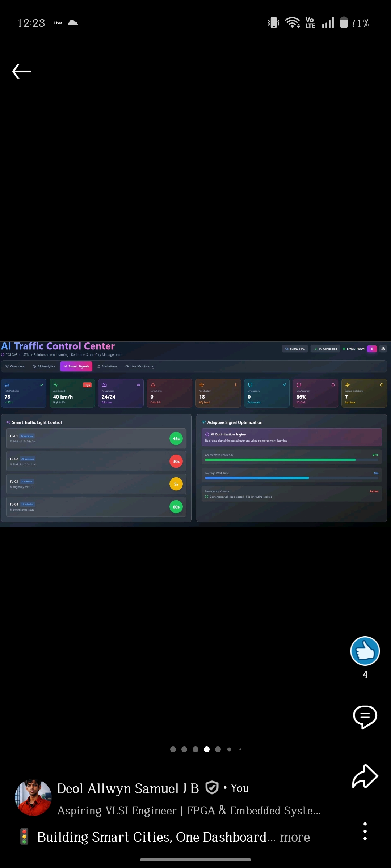
Task: Click the lightning icon on Speed Violations card
Action: coord(348,385)
